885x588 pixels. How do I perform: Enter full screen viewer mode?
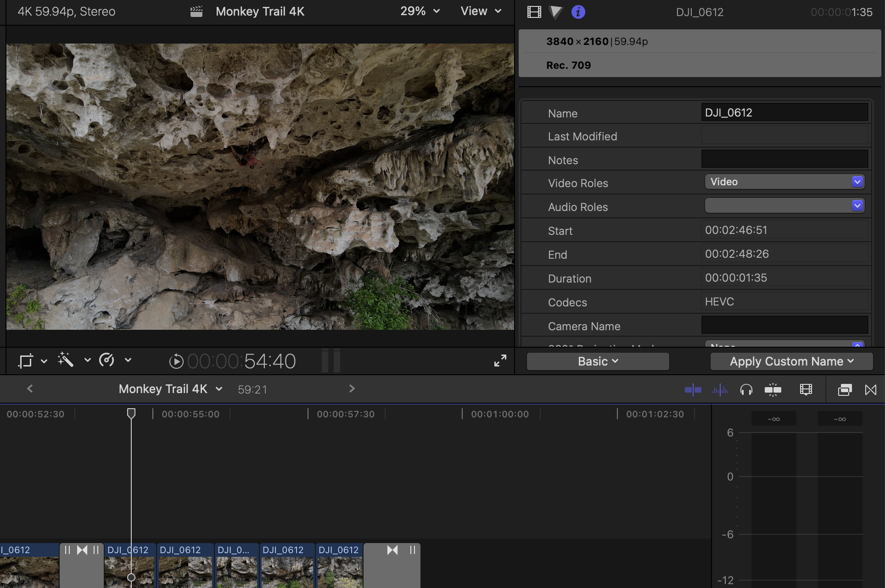(x=500, y=361)
